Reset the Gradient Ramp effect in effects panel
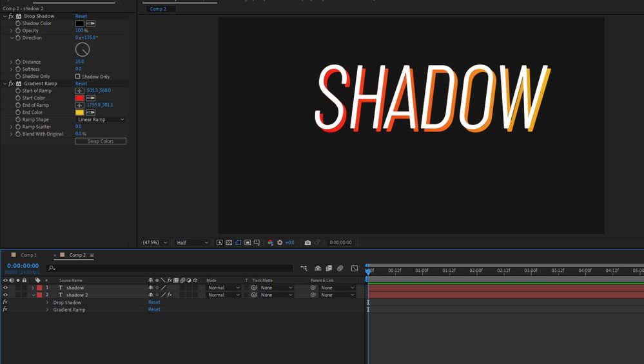 click(x=81, y=84)
